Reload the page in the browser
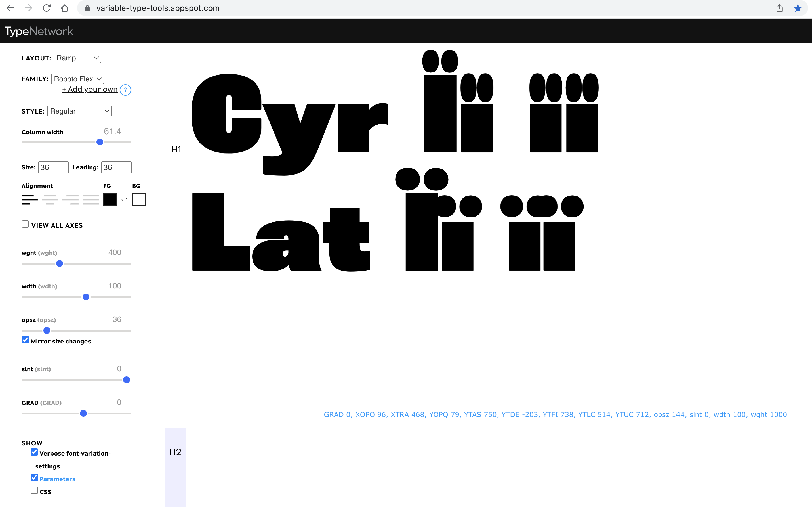This screenshot has width=812, height=507. tap(47, 8)
